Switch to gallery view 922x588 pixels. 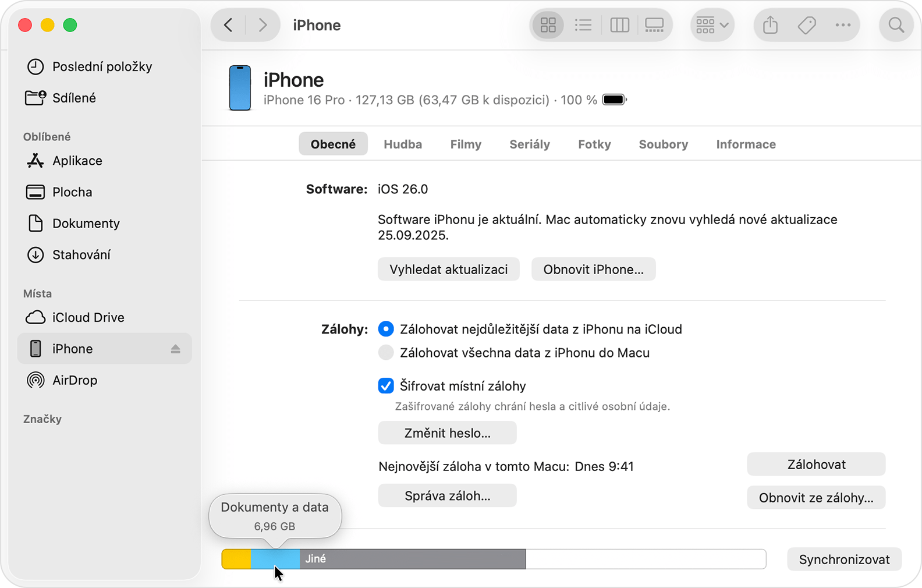point(654,25)
